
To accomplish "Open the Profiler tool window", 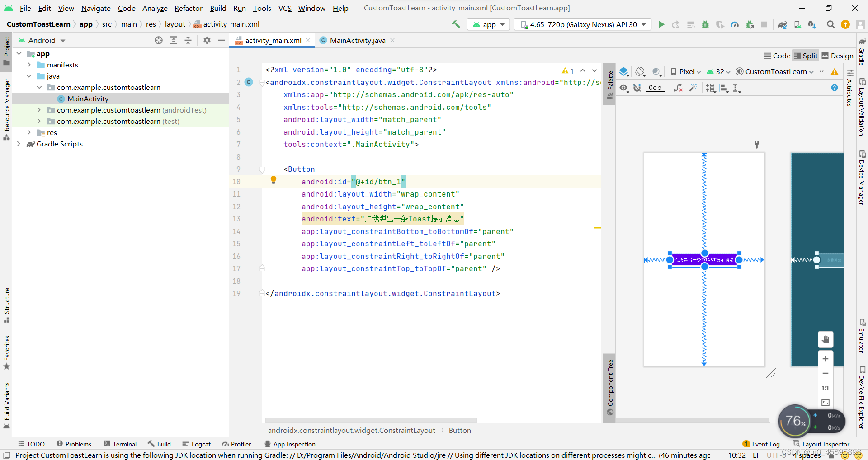I will (236, 444).
